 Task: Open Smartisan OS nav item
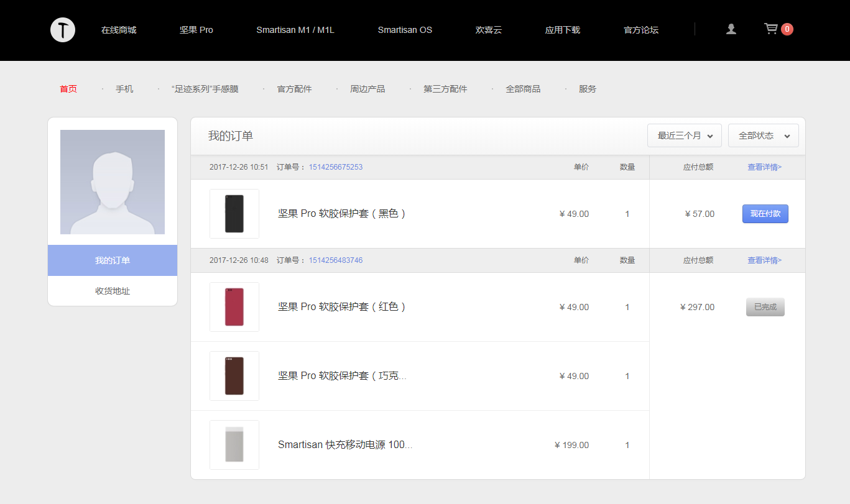click(405, 30)
